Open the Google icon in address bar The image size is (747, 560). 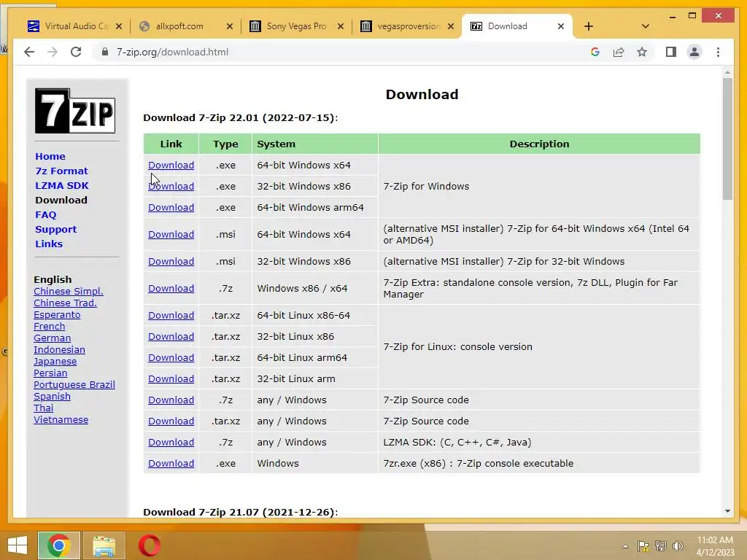tap(595, 52)
